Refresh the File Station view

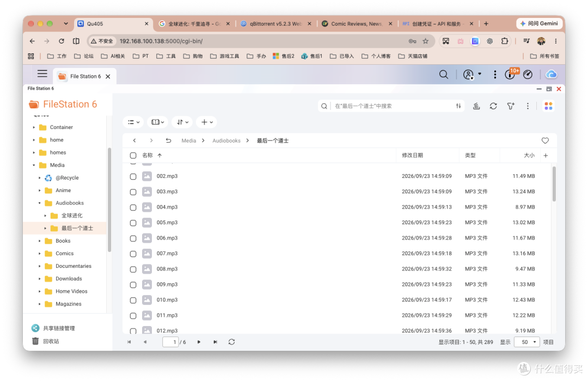[x=493, y=106]
